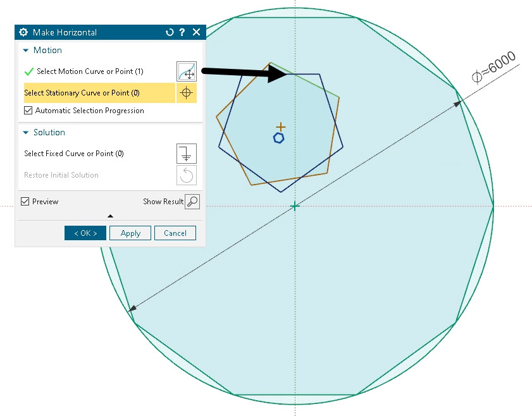Collapse the Solution section
This screenshot has height=416, width=532.
coord(26,133)
